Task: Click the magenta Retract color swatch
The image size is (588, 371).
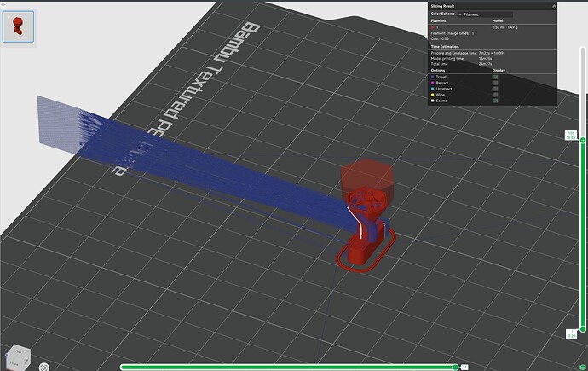Action: click(432, 83)
